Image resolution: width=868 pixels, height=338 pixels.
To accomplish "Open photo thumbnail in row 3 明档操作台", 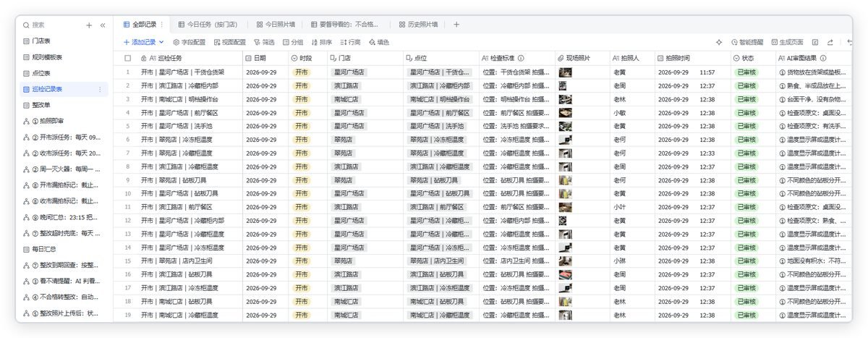I will (x=566, y=99).
